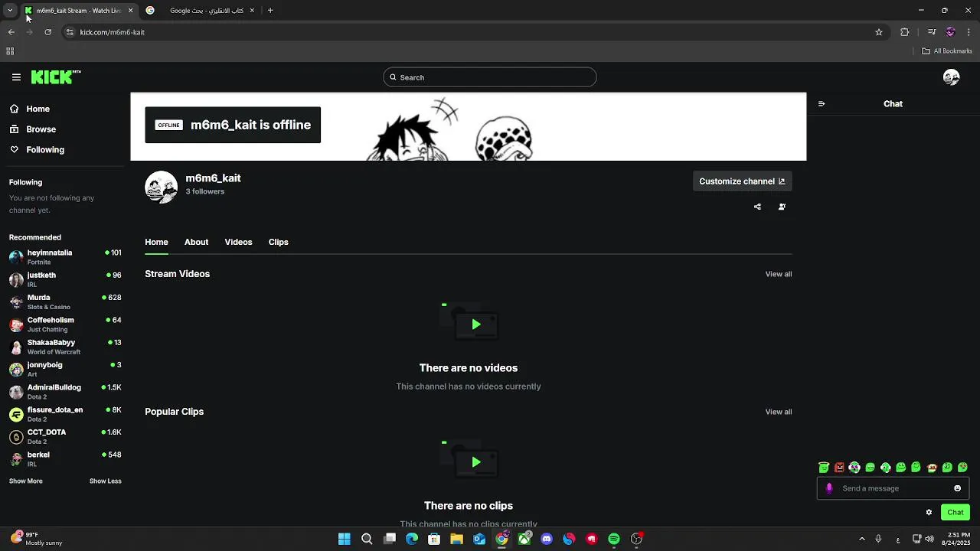
Task: Click the share channel icon
Action: 757,207
